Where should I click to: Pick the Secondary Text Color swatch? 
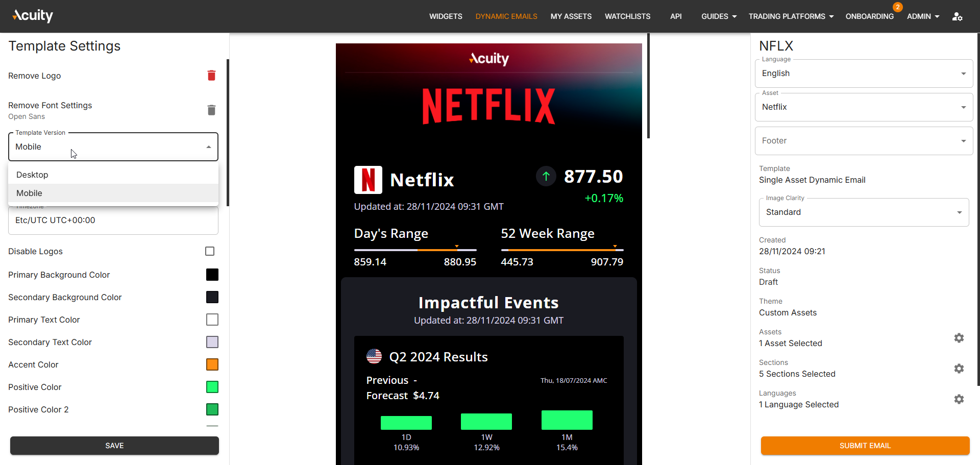tap(212, 342)
